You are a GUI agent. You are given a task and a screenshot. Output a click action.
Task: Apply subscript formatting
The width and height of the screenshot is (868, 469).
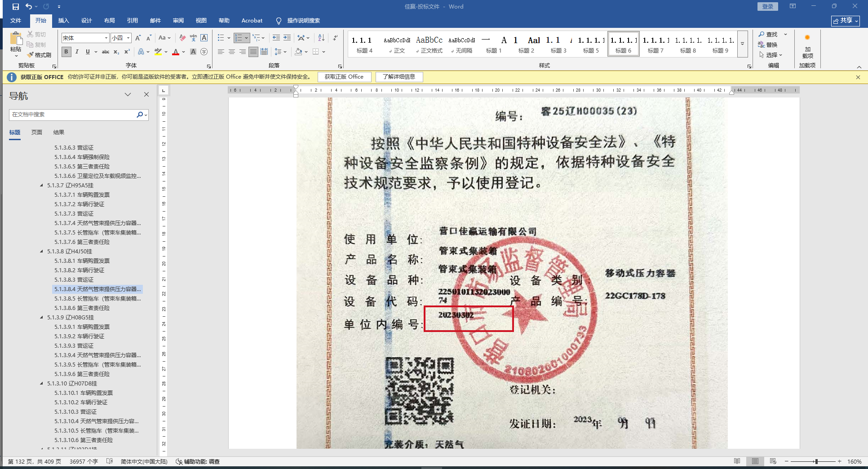[116, 52]
